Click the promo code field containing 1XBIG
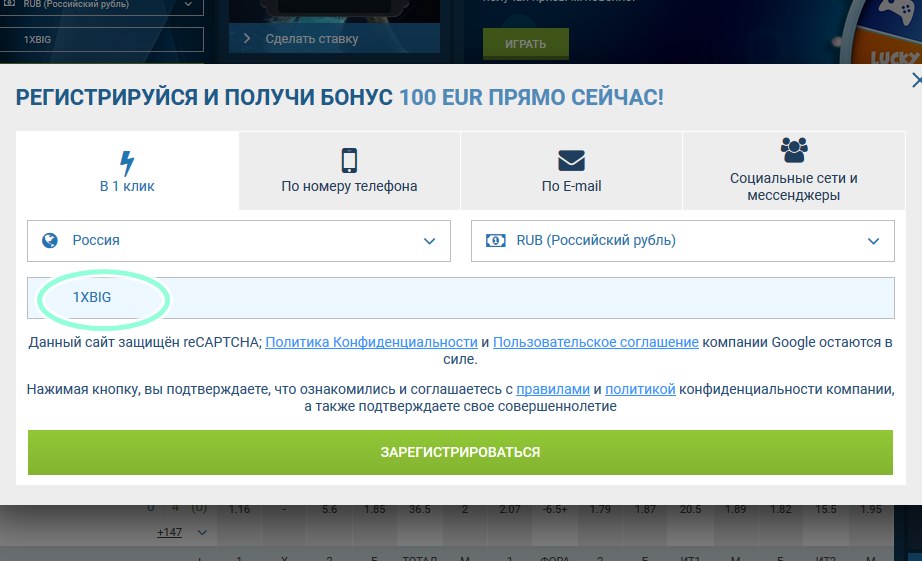 coord(460,298)
